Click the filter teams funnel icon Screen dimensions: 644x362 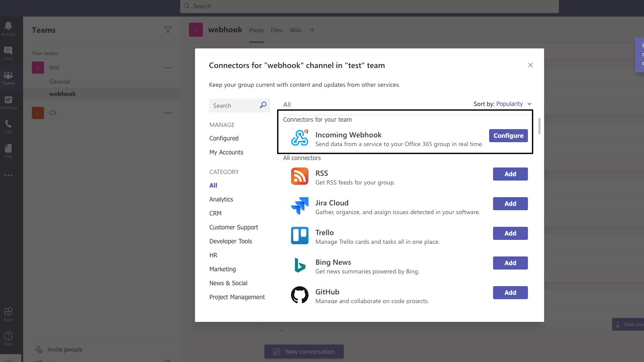168,30
